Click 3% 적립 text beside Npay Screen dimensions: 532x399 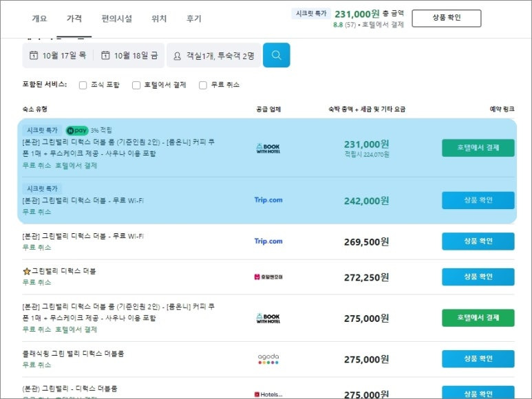pos(101,130)
